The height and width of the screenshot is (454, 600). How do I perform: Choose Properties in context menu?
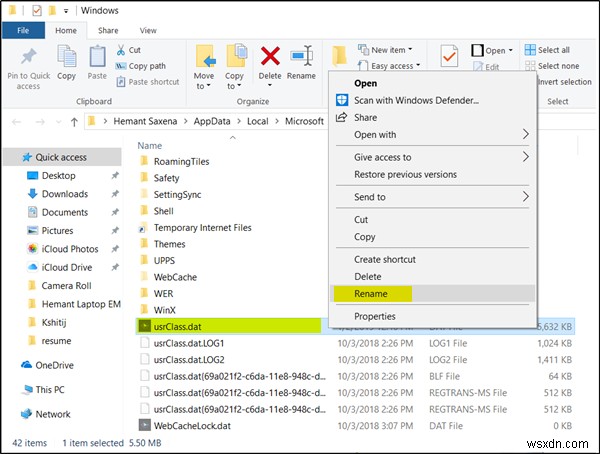point(433,317)
